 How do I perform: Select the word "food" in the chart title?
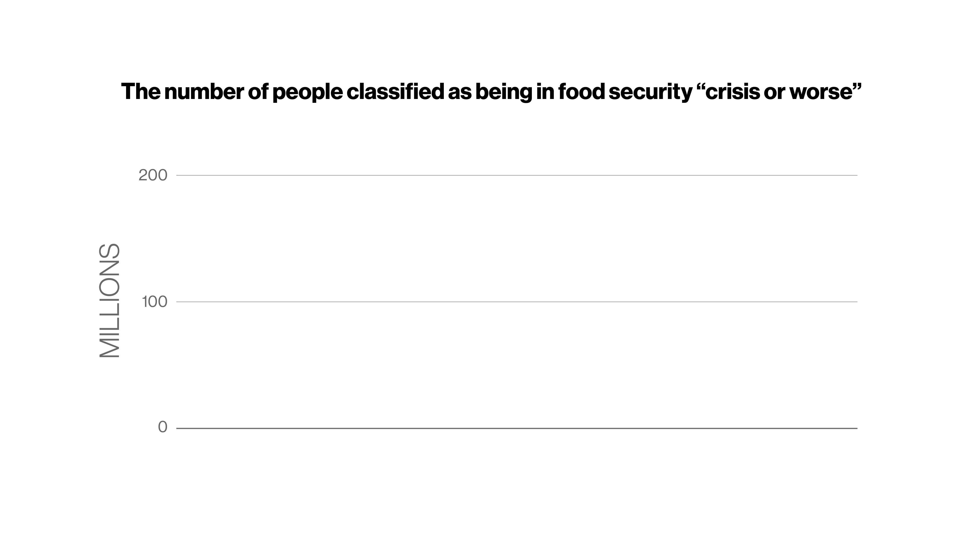[x=581, y=92]
